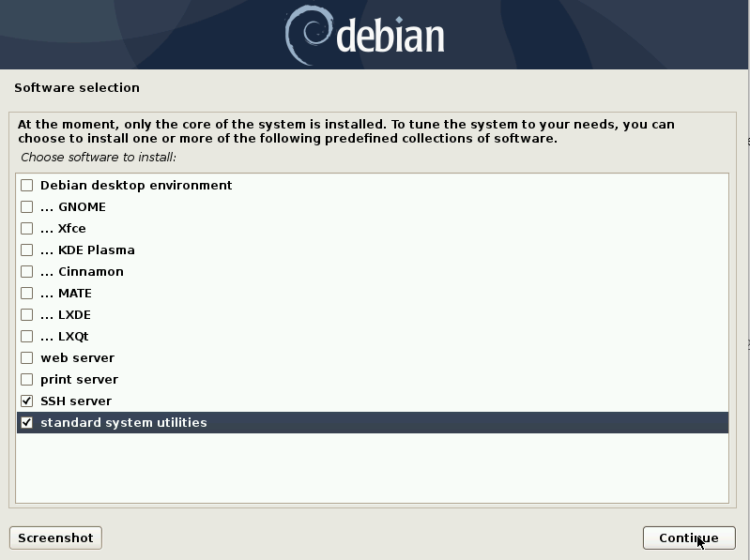Uncheck the SSH server checkbox
The height and width of the screenshot is (560, 750).
pos(27,401)
